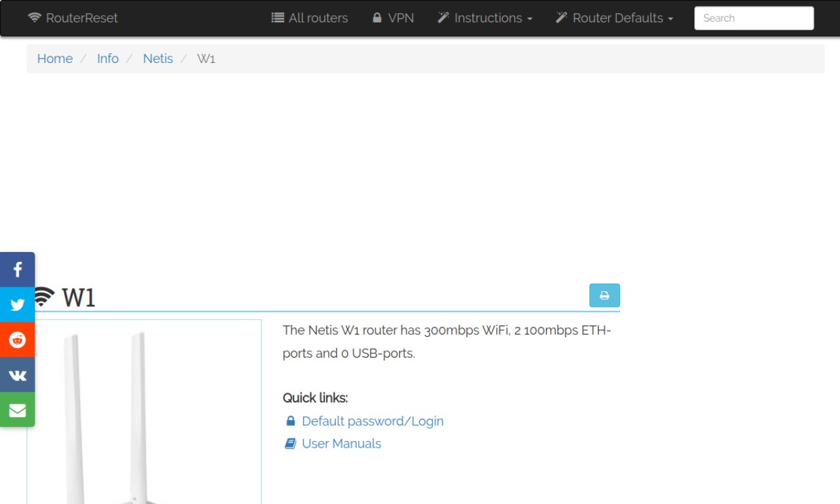Focus the Search input field

(x=754, y=18)
